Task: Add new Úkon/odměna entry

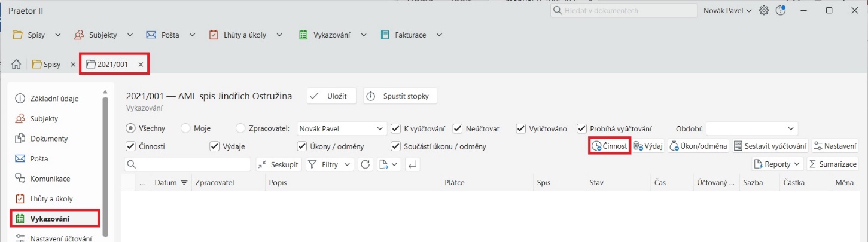Action: click(698, 146)
